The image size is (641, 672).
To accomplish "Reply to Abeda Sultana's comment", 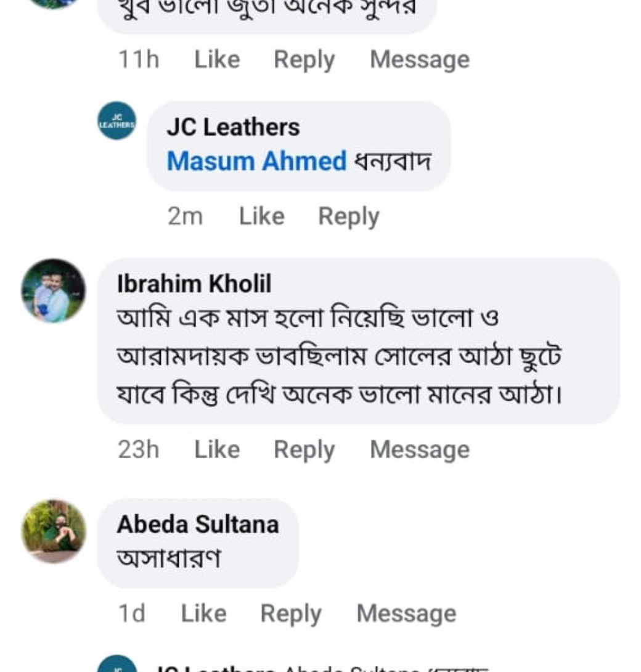I will (290, 613).
